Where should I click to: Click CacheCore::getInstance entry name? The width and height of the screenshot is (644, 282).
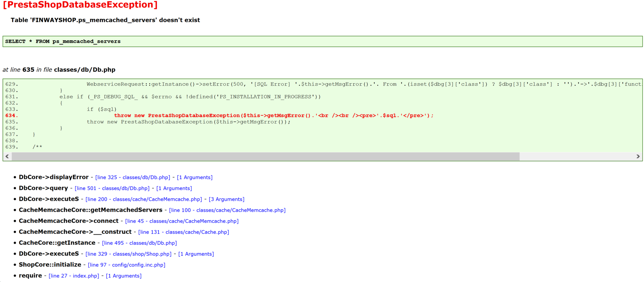tap(57, 243)
